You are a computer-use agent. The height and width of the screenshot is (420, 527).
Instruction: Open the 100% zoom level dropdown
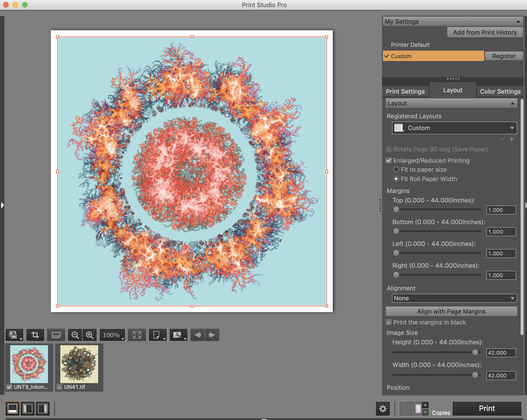coord(112,335)
